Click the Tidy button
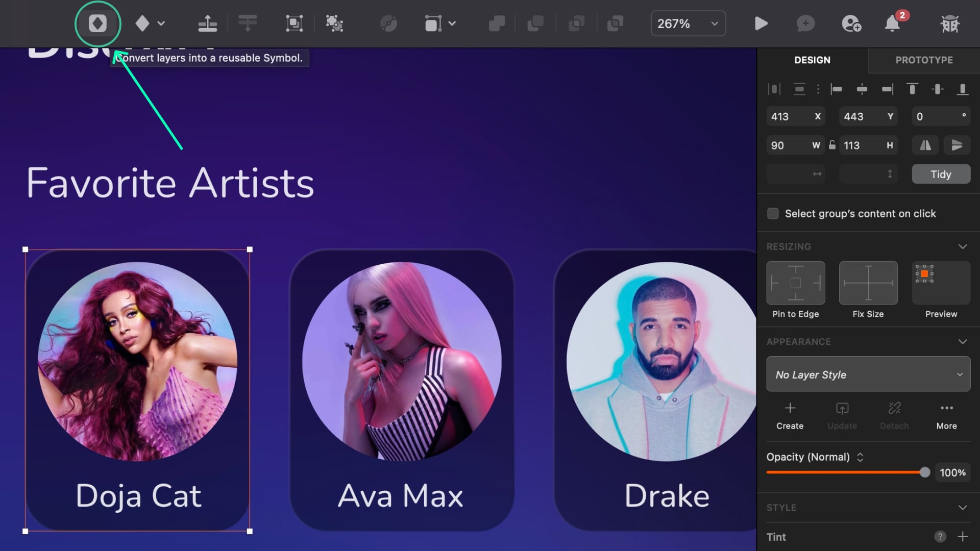This screenshot has height=551, width=980. point(941,173)
